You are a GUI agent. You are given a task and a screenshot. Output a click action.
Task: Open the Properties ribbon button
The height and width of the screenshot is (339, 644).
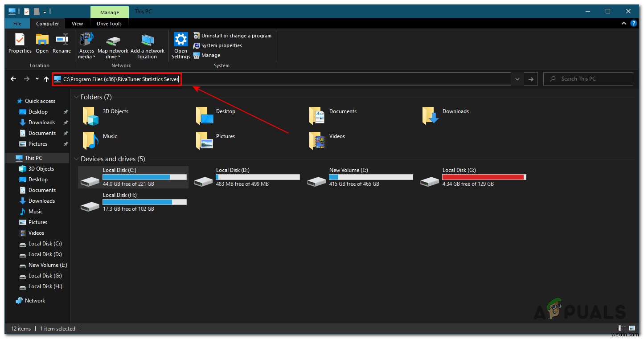(20, 44)
